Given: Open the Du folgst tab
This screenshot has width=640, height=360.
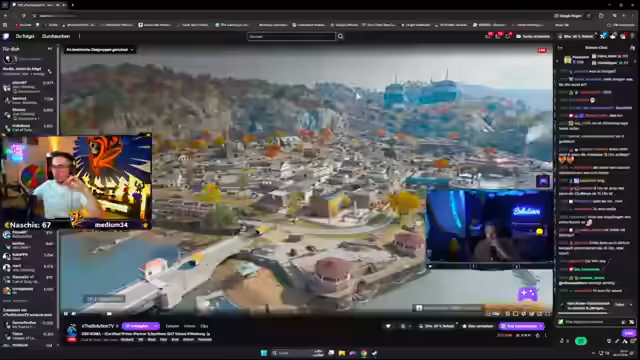Looking at the screenshot, I should click(x=25, y=36).
